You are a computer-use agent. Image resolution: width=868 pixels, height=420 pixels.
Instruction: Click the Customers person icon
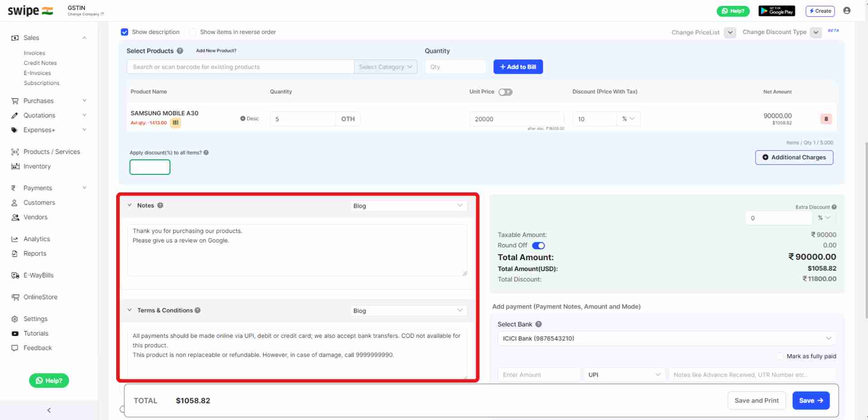[14, 203]
